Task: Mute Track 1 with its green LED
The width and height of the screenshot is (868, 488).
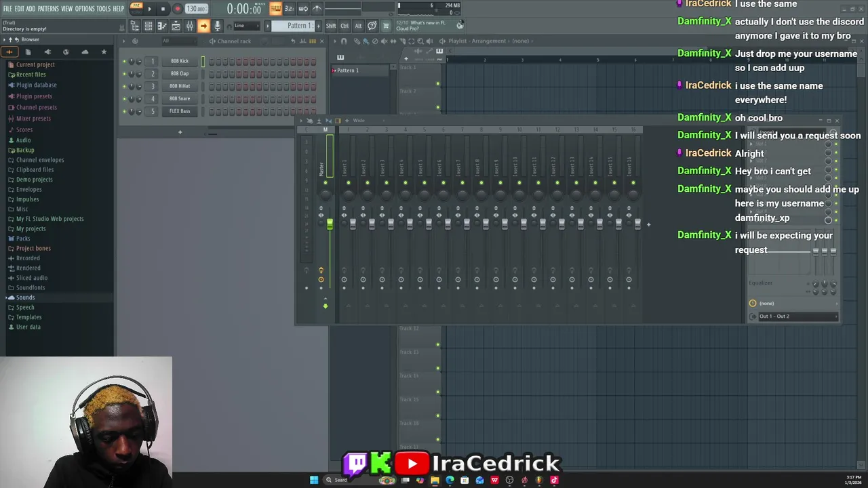Action: 438,84
